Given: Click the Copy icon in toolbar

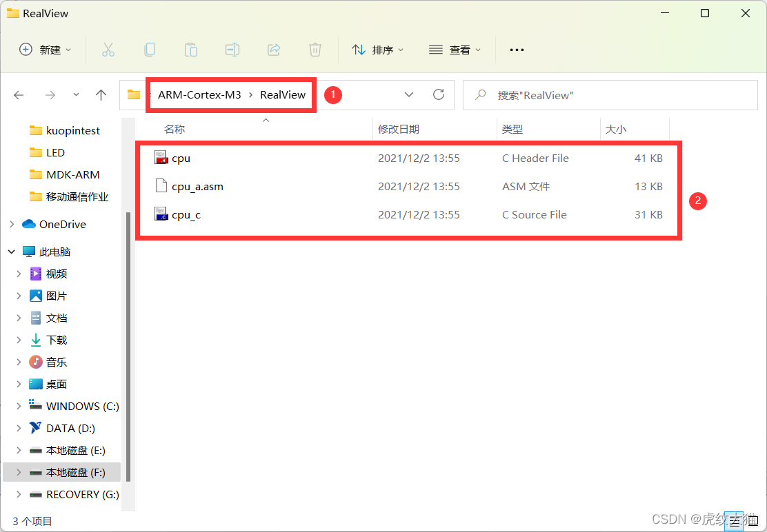Looking at the screenshot, I should point(150,50).
